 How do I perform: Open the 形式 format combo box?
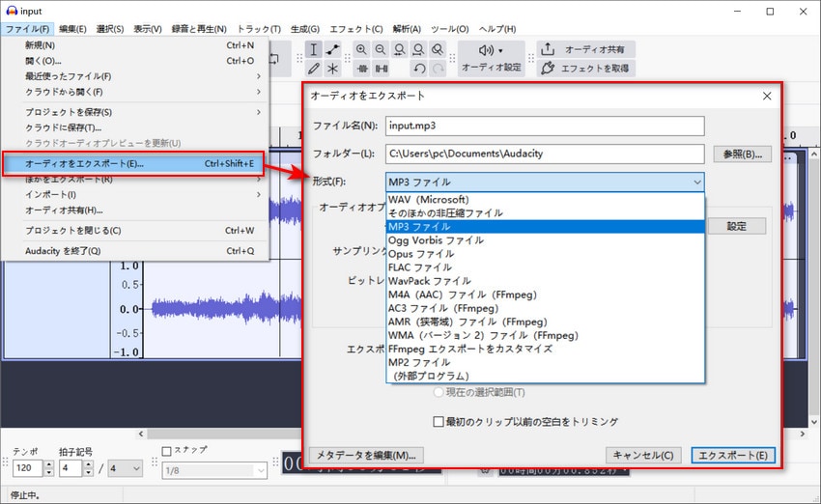[545, 182]
